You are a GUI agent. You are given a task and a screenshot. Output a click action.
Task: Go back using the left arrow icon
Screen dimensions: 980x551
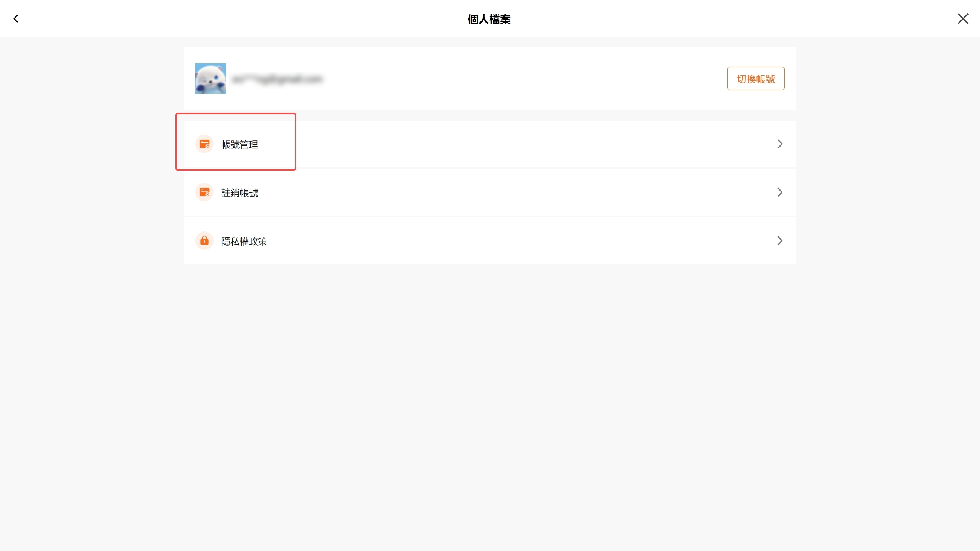pos(16,19)
